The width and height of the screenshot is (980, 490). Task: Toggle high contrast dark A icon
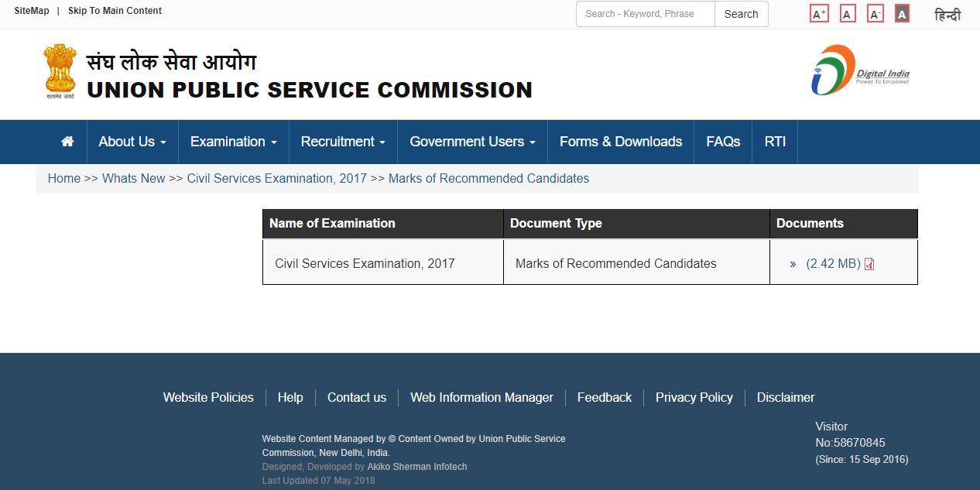902,14
